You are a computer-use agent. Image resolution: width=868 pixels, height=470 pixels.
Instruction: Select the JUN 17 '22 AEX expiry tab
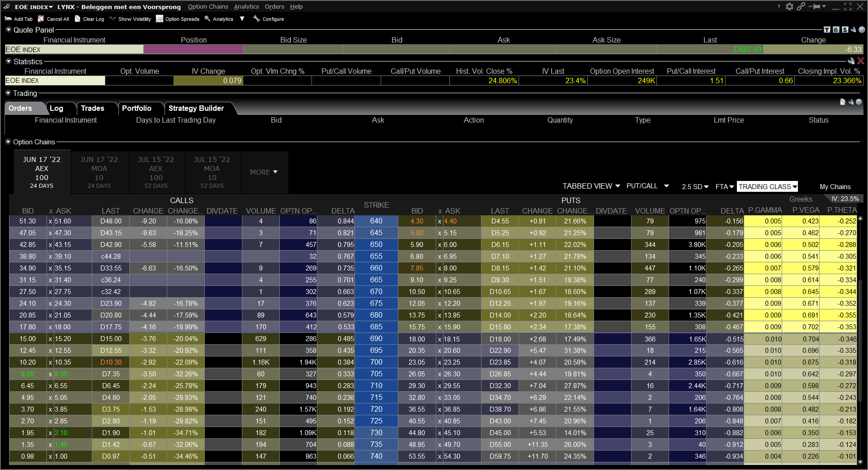pos(42,172)
